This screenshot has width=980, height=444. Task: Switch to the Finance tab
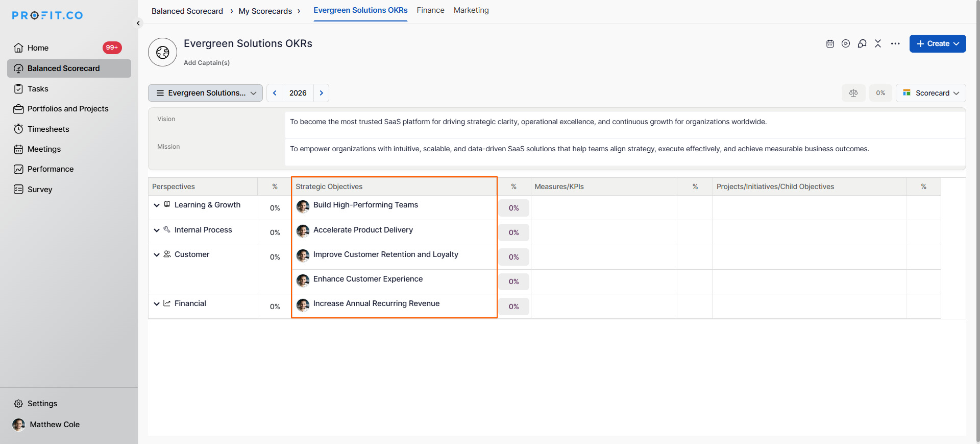(430, 10)
